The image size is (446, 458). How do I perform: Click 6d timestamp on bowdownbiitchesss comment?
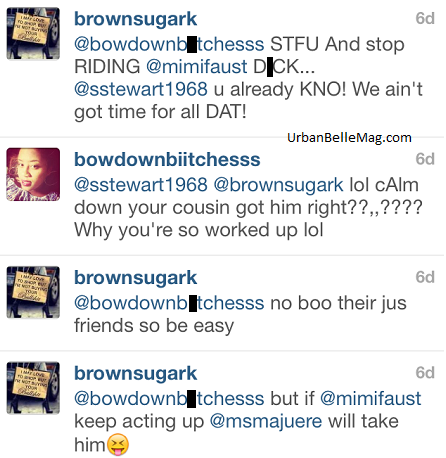coord(425,159)
